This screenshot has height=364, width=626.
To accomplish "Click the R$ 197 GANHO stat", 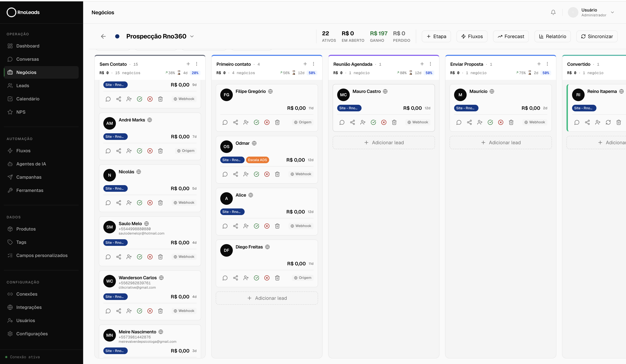I will [379, 36].
